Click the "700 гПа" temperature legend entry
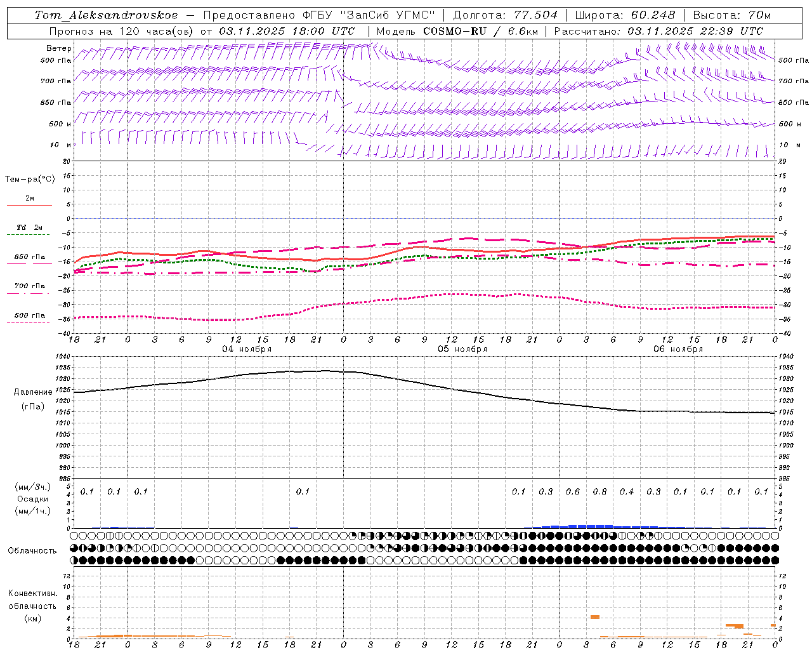 (30, 286)
